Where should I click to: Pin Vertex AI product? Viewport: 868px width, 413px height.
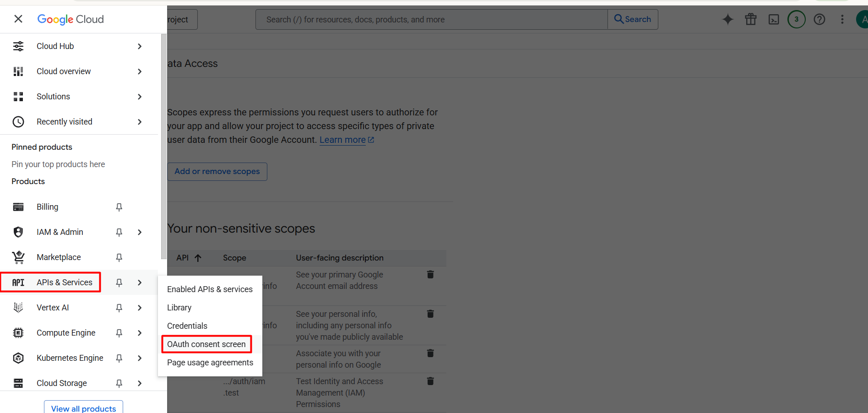[119, 308]
